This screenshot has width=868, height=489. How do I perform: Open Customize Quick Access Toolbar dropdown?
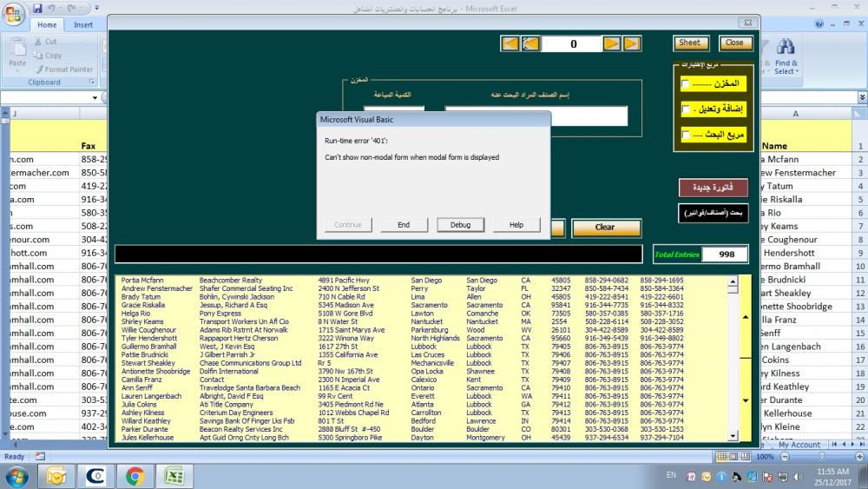click(97, 9)
